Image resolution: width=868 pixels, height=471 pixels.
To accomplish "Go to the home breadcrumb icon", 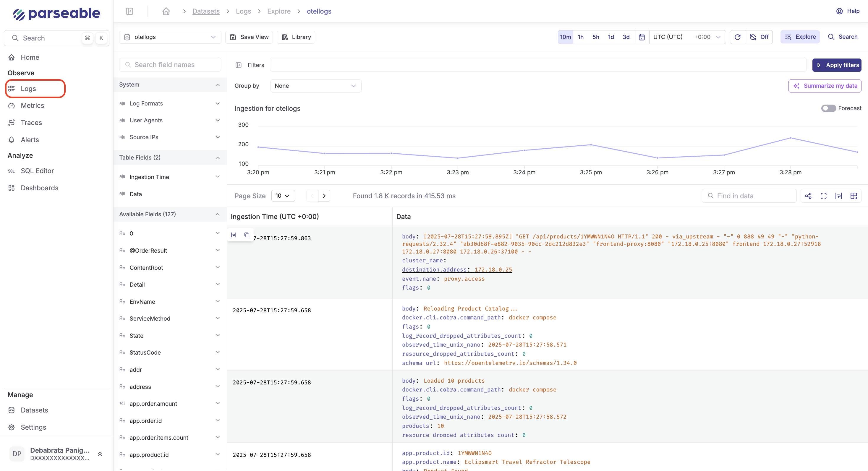I will 166,11.
